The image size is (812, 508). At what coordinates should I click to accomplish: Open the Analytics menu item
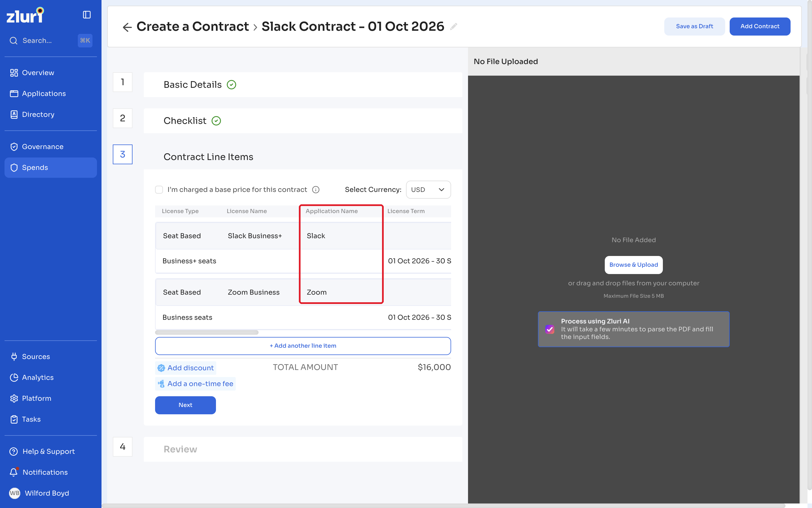point(51,378)
